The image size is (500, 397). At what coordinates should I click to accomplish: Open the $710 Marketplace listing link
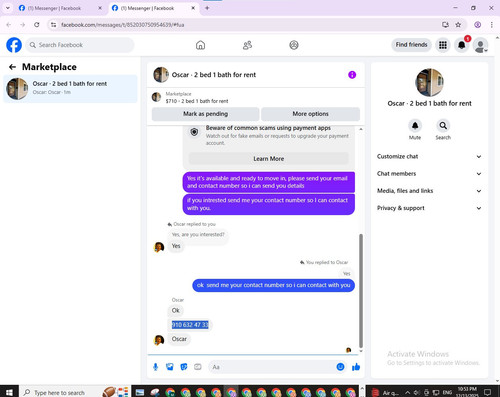click(197, 101)
